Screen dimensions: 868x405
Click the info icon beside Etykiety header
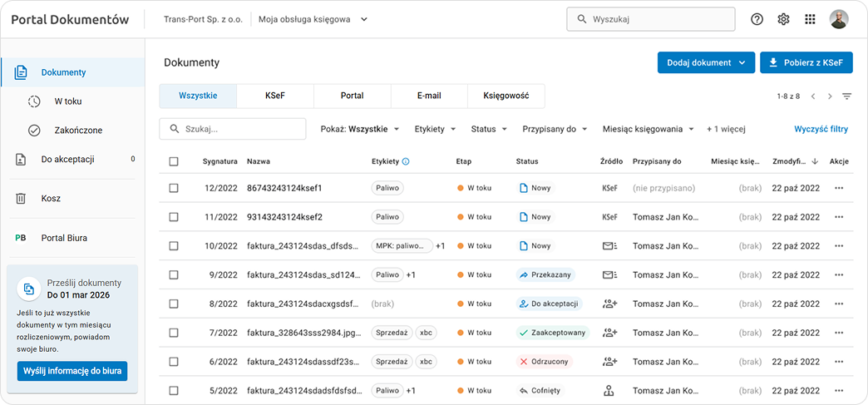point(406,161)
